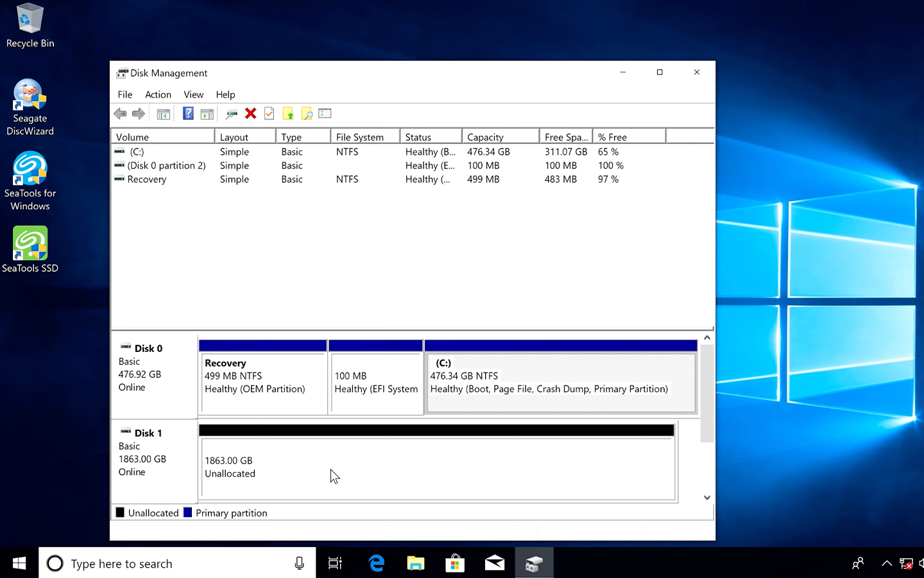The height and width of the screenshot is (578, 924).
Task: Click the 483 MB free space cell
Action: 561,179
